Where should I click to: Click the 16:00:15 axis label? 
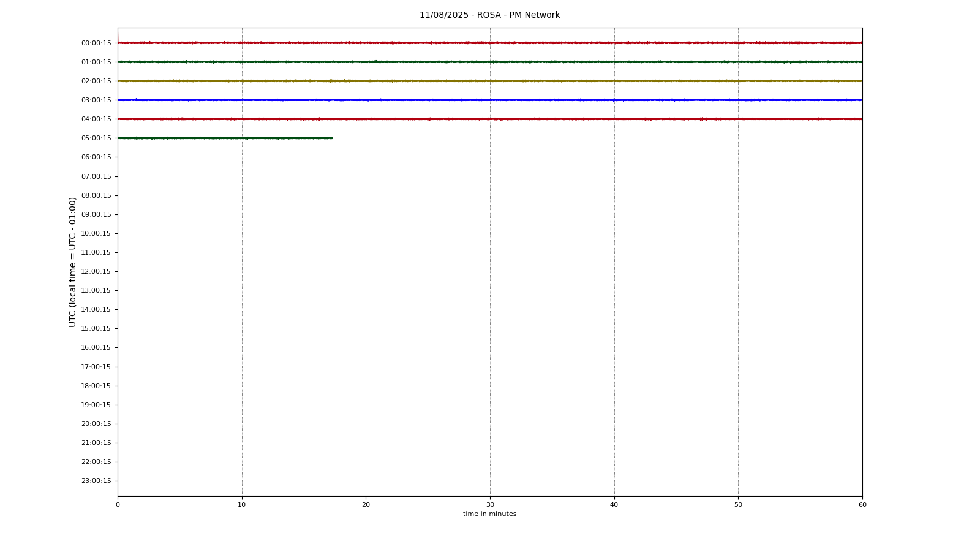(x=96, y=347)
